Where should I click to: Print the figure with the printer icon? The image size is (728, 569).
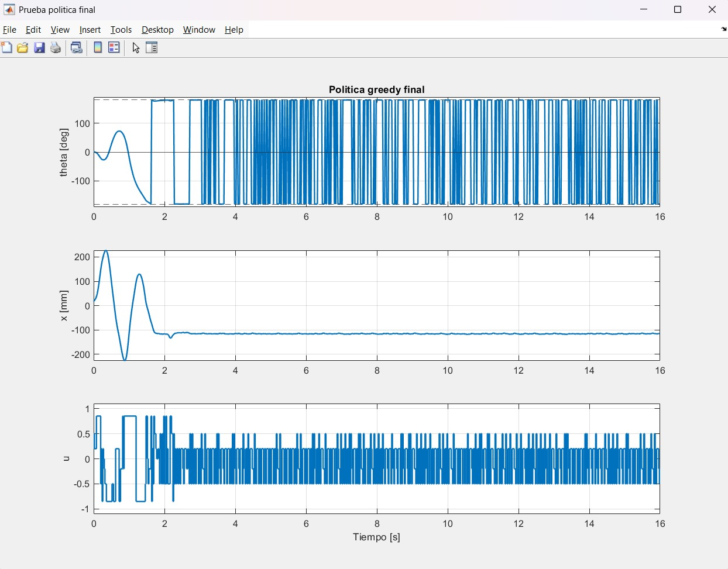[x=56, y=48]
